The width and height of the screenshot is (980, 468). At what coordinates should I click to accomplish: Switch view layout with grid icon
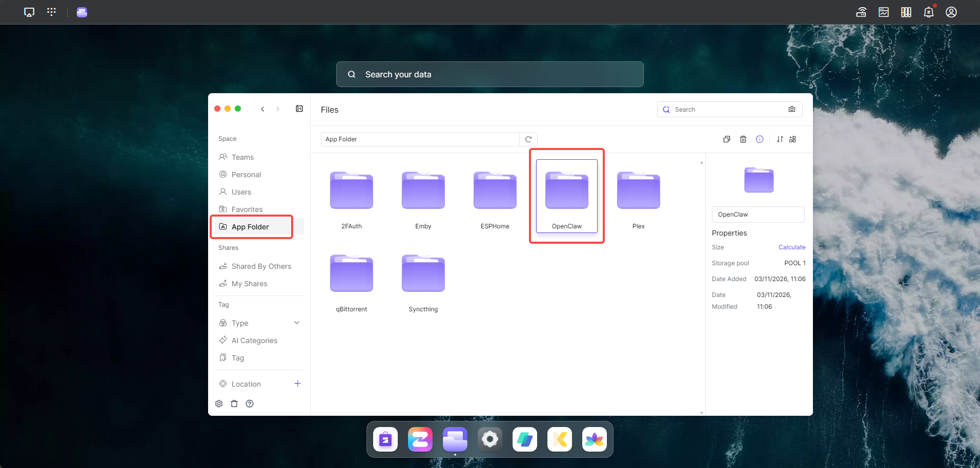792,139
